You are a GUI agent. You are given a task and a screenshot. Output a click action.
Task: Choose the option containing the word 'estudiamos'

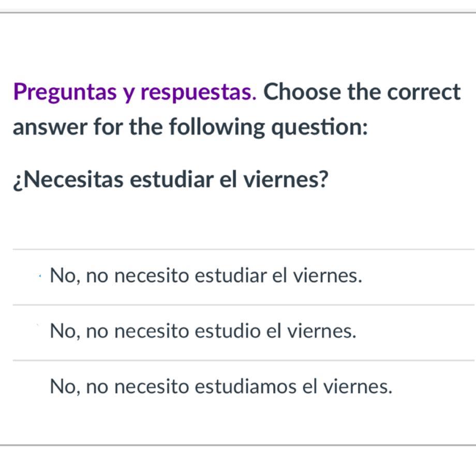(x=221, y=387)
